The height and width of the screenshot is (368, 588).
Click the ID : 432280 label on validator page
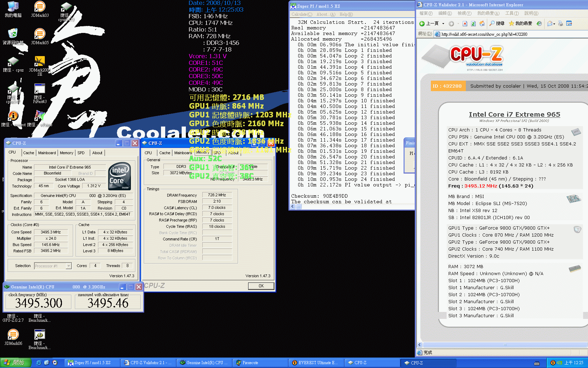point(447,86)
